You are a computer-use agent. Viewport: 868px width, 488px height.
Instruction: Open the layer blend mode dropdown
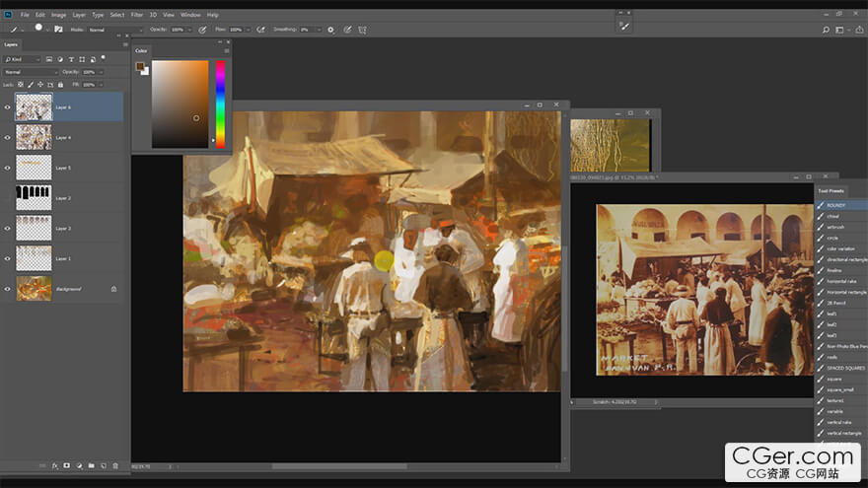(x=28, y=72)
